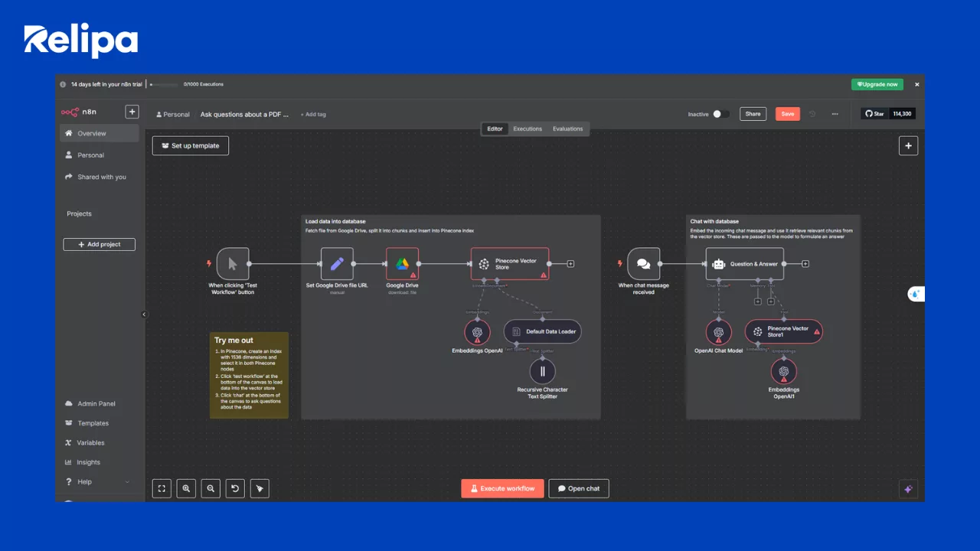Click the Try me out sticky note
The image size is (980, 551).
249,375
